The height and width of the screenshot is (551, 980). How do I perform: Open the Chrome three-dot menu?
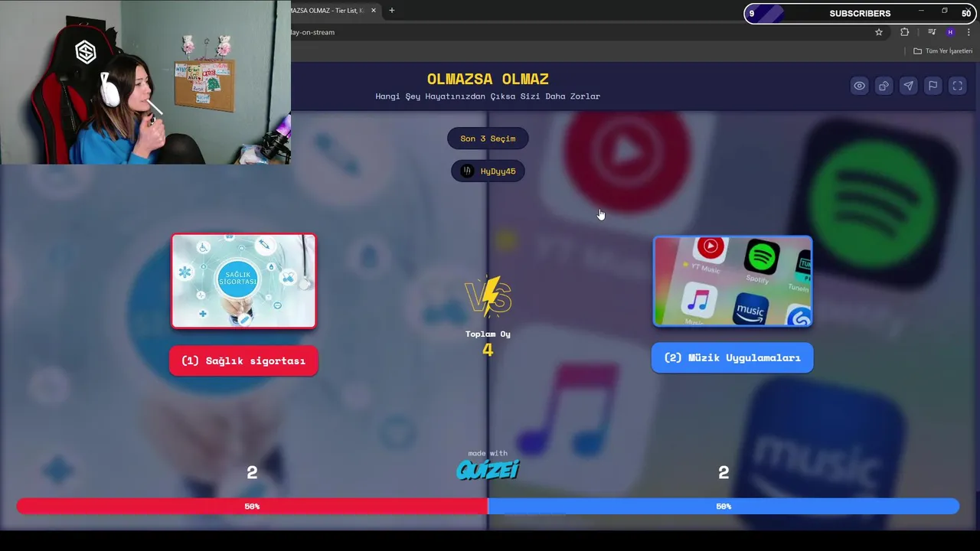tap(969, 32)
